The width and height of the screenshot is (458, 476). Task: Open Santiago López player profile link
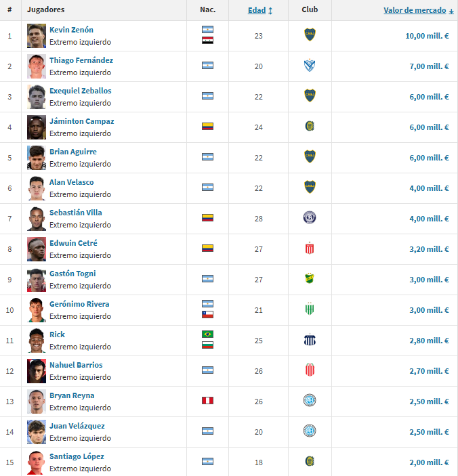pyautogui.click(x=77, y=456)
